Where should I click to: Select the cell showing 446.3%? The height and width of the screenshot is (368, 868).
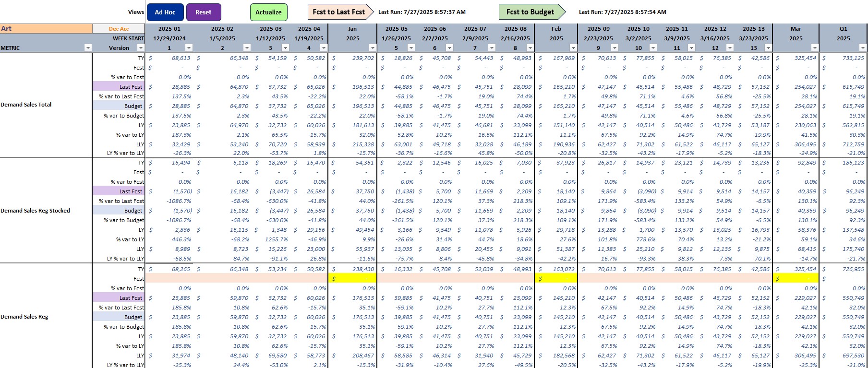pyautogui.click(x=169, y=239)
